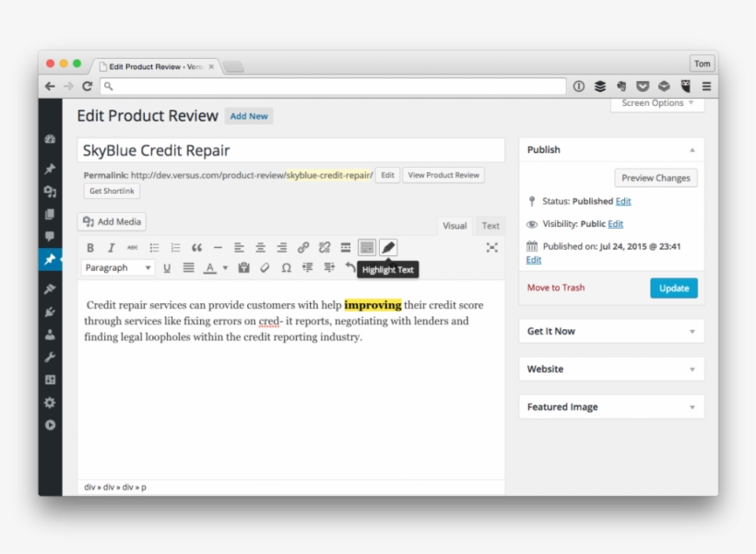Edit the post visibility setting
The width and height of the screenshot is (756, 554).
click(x=615, y=223)
